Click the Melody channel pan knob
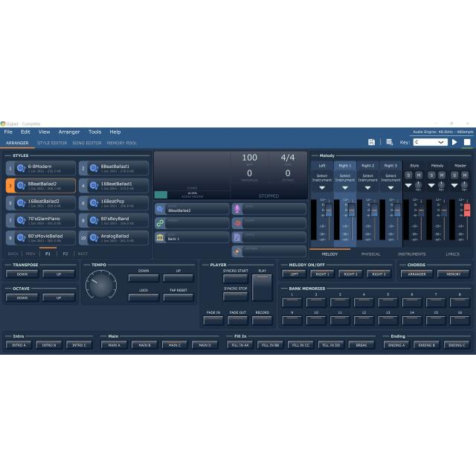Image resolution: width=476 pixels, height=476 pixels. 441,185
